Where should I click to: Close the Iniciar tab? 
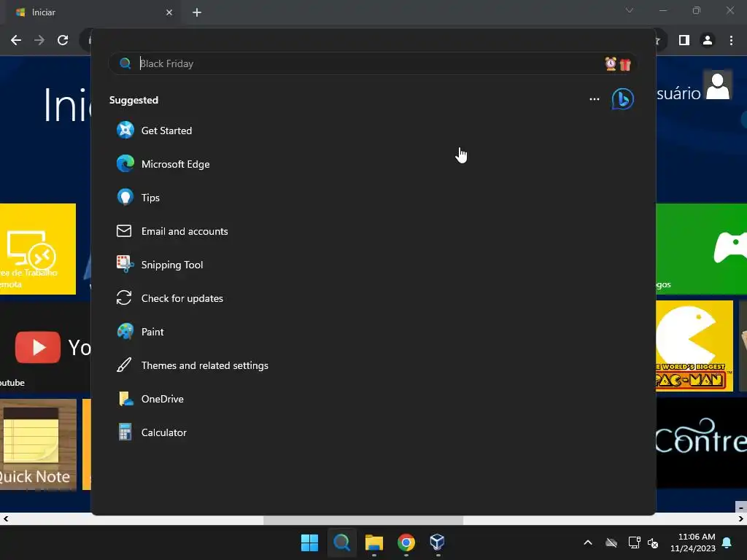pyautogui.click(x=169, y=12)
